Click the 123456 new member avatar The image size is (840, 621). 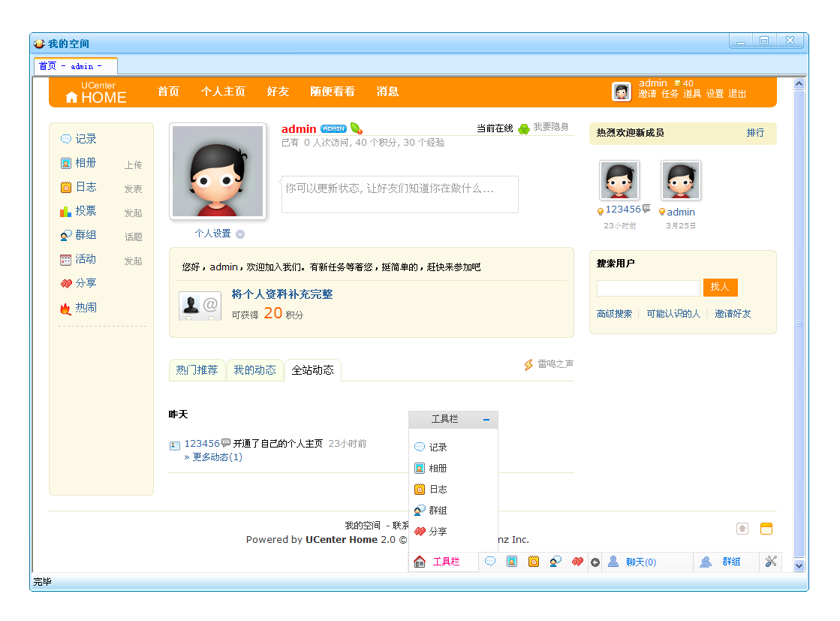click(x=619, y=180)
